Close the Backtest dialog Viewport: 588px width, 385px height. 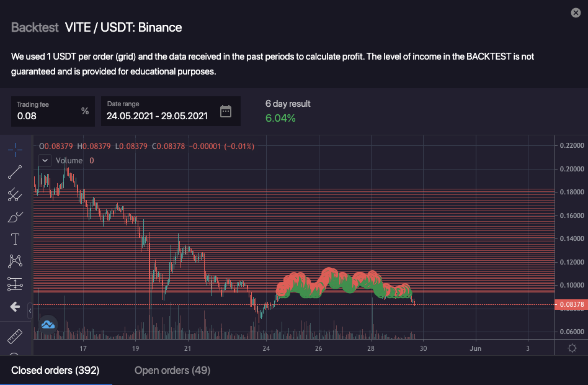point(576,13)
